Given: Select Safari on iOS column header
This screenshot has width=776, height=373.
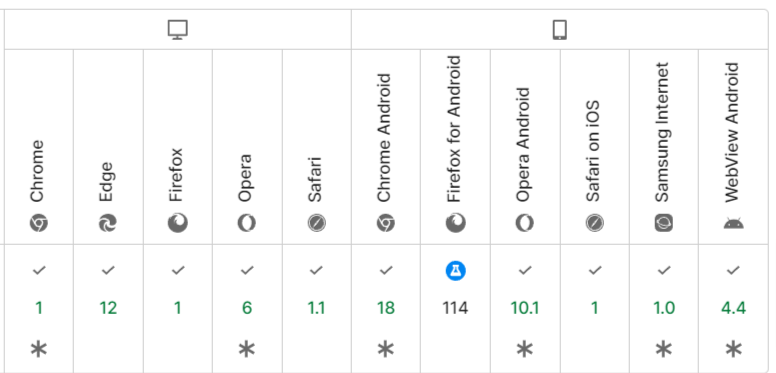Looking at the screenshot, I should [x=594, y=146].
